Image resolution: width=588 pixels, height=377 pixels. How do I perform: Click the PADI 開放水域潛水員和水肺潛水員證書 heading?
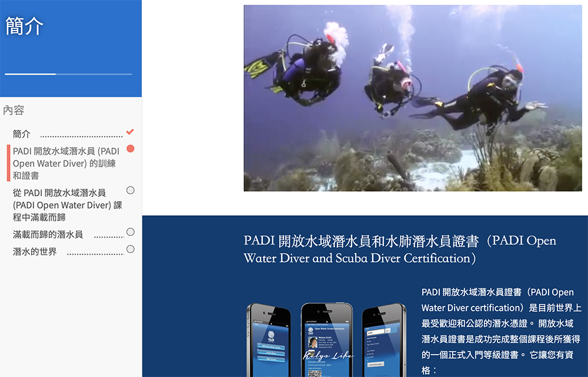[x=400, y=249]
